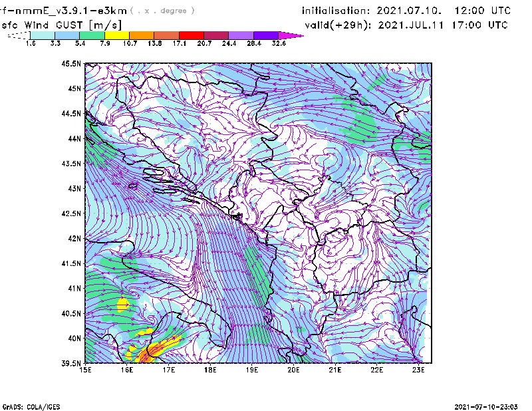The width and height of the screenshot is (532, 411).
Task: Click the model name 'rf-nmmE_v3.9.1-e3km'
Action: click(63, 11)
